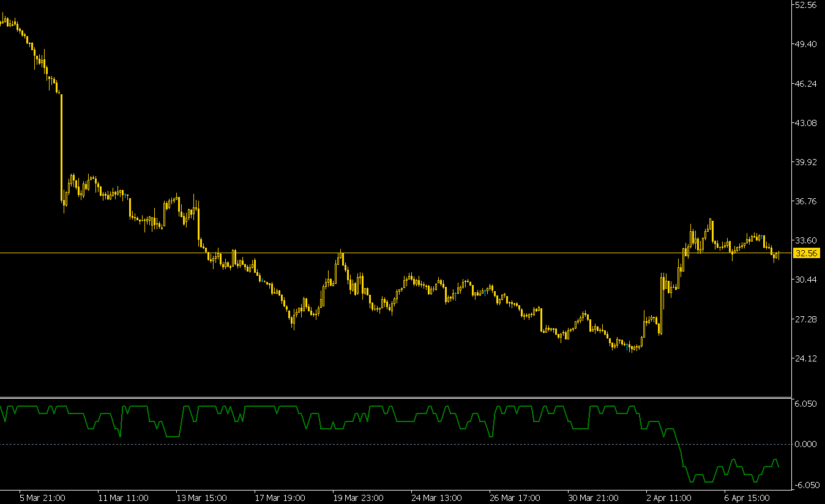This screenshot has height=504, width=825.
Task: Click the 24 Mar 13:00 time label
Action: pyautogui.click(x=436, y=498)
